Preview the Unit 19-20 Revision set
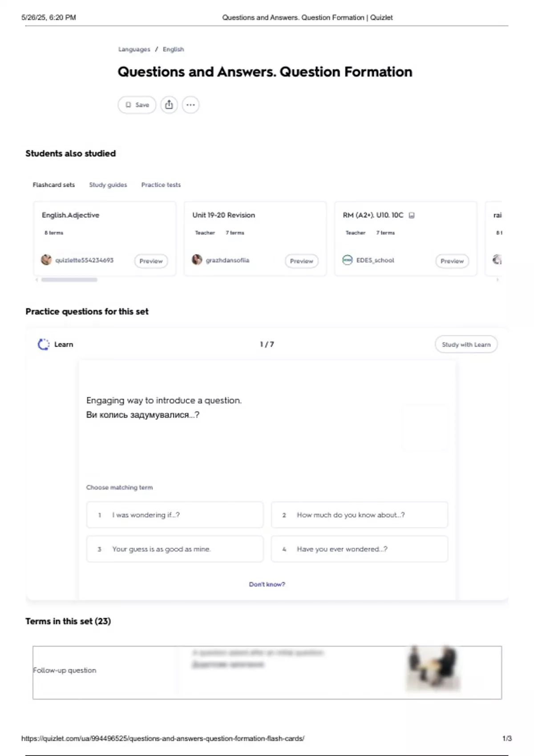Viewport: 534px width, 756px height. point(302,261)
